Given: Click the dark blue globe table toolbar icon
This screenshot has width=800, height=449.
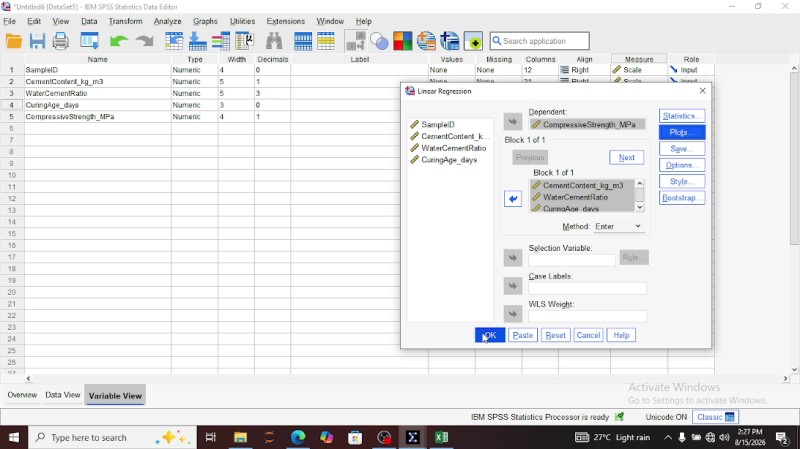Looking at the screenshot, I should [x=449, y=41].
